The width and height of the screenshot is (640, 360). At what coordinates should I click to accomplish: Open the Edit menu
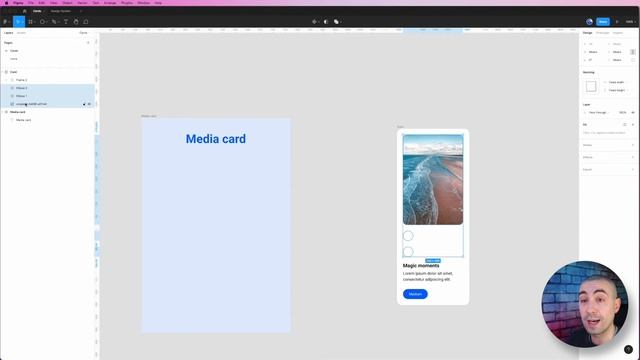point(41,3)
